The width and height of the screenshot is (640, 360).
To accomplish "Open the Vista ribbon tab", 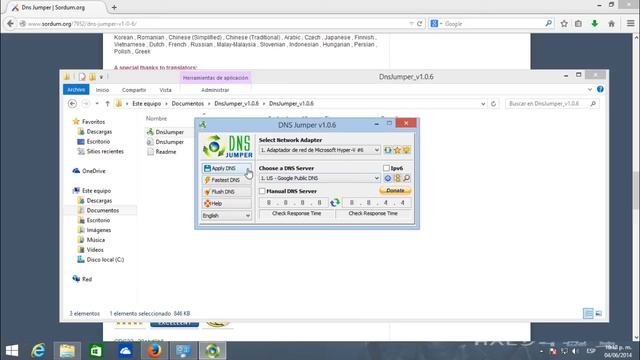I will pos(165,90).
